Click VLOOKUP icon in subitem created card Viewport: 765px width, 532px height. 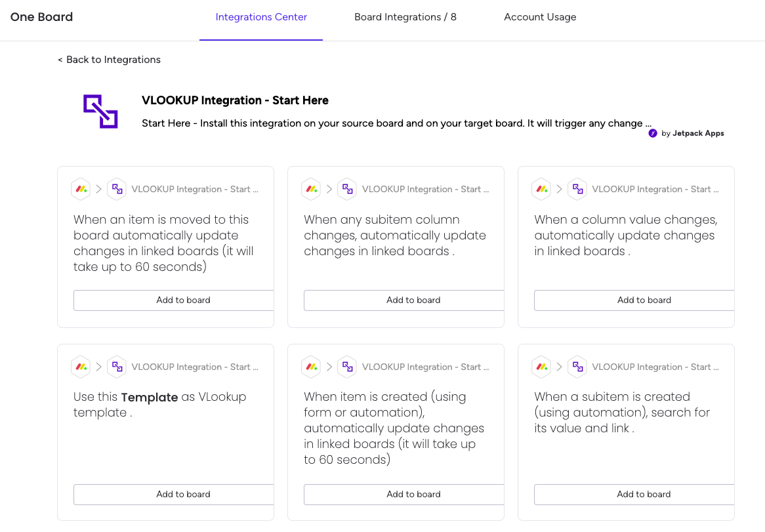577,367
